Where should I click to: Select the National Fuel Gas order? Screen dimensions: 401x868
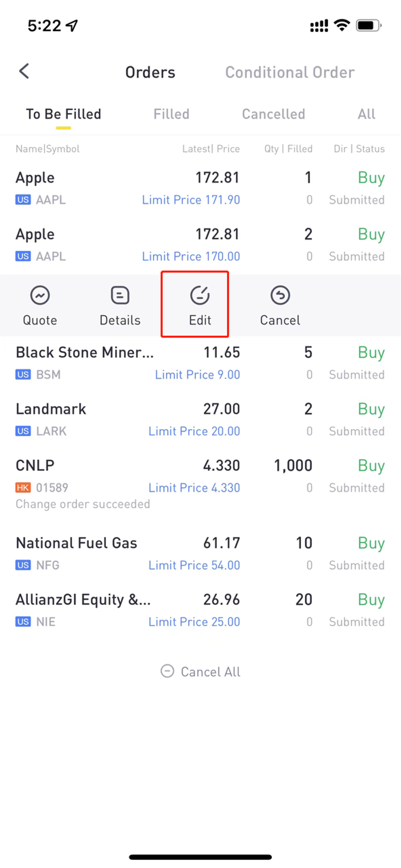tap(200, 554)
